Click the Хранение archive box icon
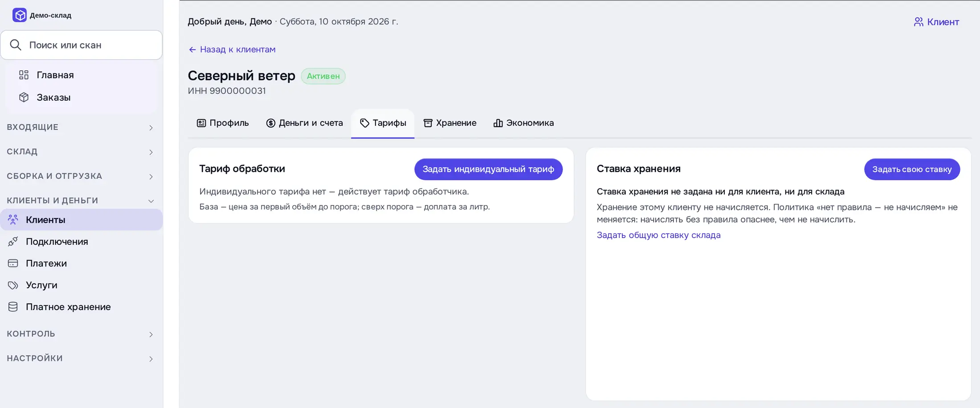Screen dimensions: 980x408 coord(428,123)
